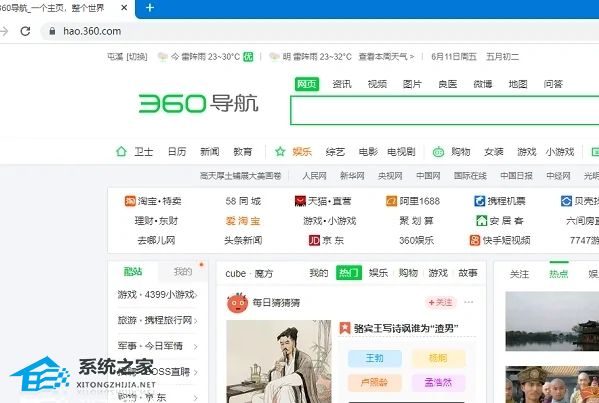Select the 王勃 answer option
The image size is (599, 403).
click(x=374, y=358)
